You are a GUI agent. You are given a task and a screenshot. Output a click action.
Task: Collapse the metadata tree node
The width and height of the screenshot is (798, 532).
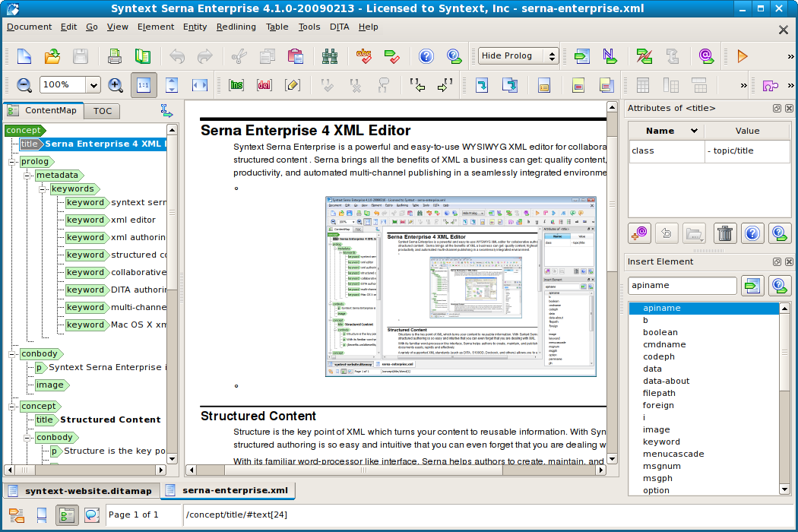point(27,176)
